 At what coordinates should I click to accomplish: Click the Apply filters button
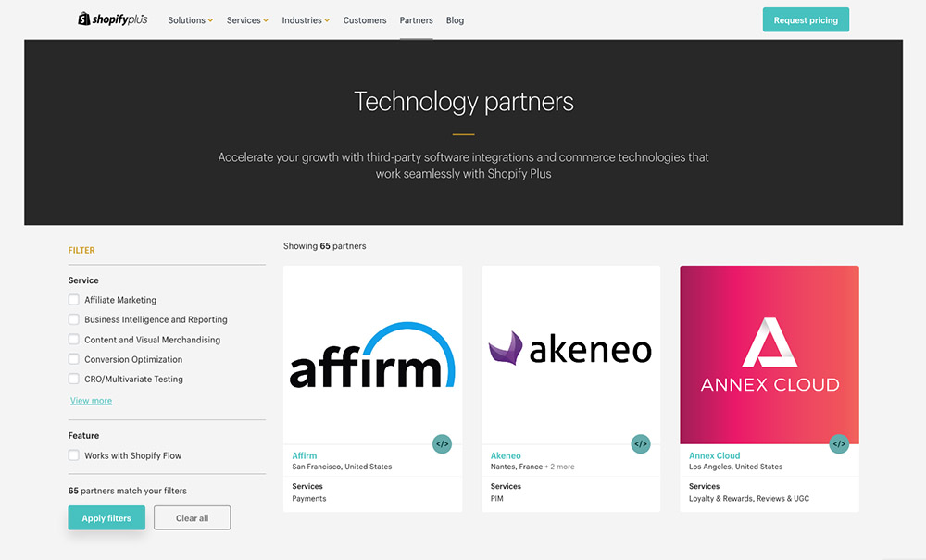pos(106,518)
